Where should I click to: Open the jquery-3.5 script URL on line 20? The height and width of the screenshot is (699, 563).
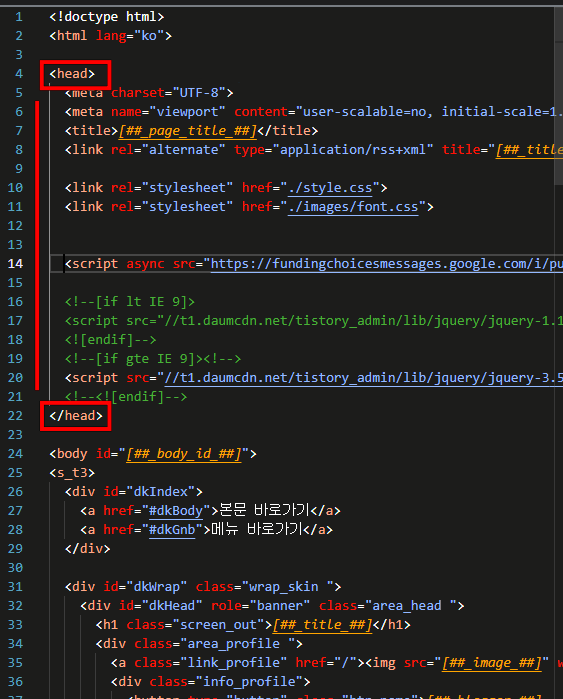(x=363, y=378)
